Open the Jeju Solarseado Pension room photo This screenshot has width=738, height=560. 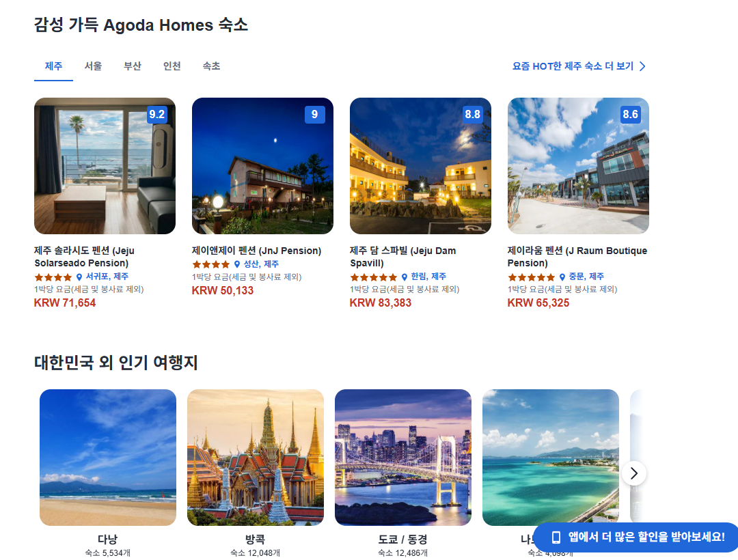(105, 166)
